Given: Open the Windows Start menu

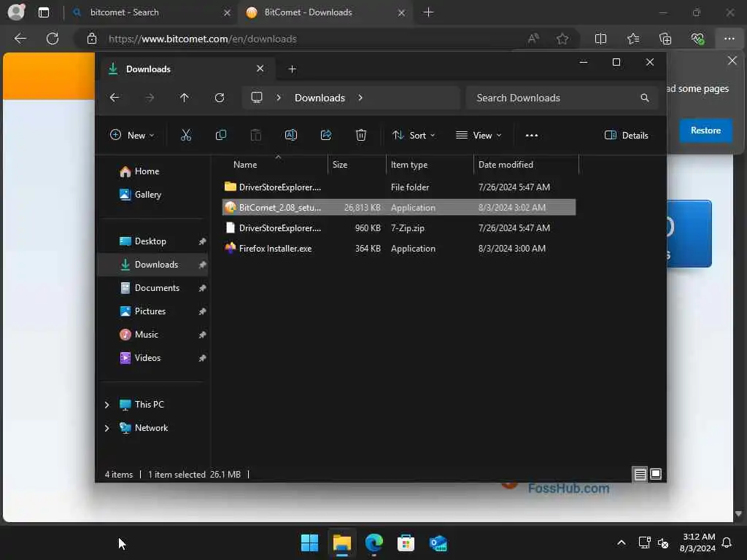Looking at the screenshot, I should tap(309, 542).
